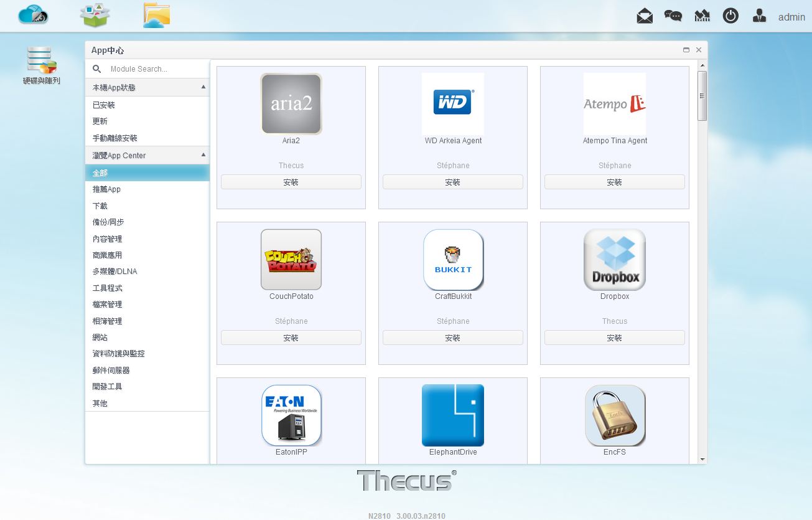The height and width of the screenshot is (520, 812).
Task: Click the EncFS padlock icon
Action: (615, 415)
